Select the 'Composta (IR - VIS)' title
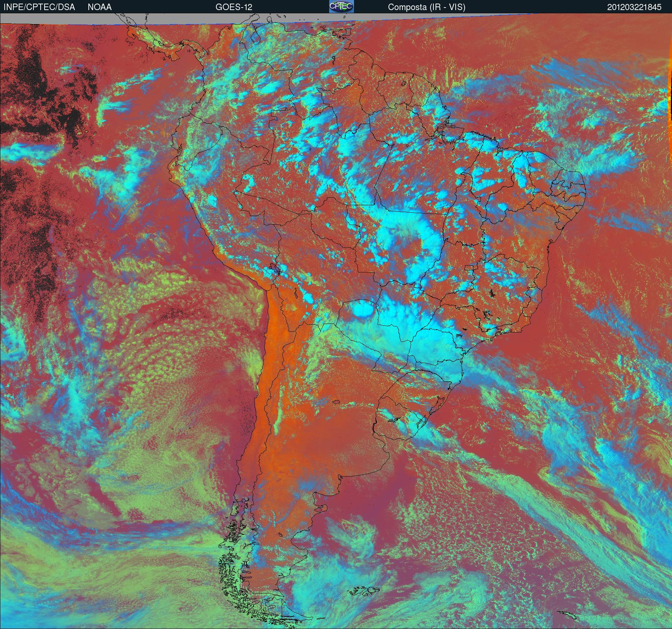Image resolution: width=672 pixels, height=629 pixels. [427, 7]
